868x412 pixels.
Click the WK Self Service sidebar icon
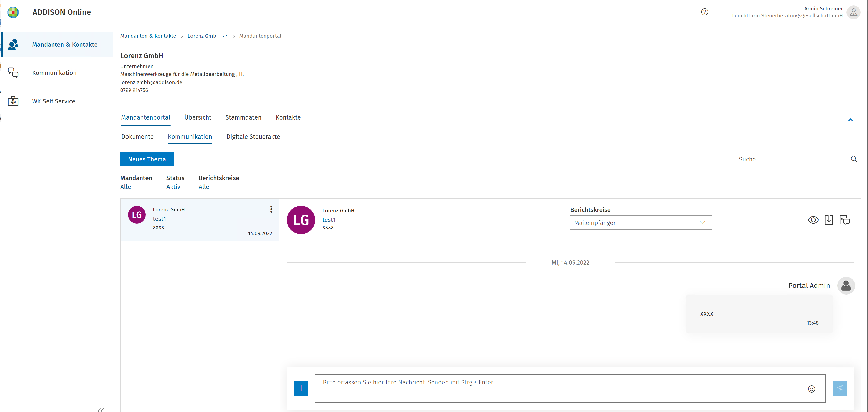tap(13, 101)
